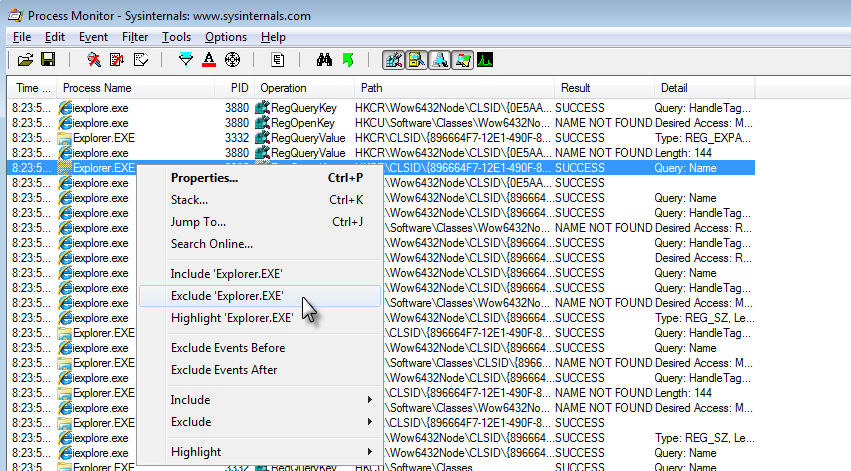Choose Exclude Events Before
Viewport: 851px width, 471px height.
[261, 348]
